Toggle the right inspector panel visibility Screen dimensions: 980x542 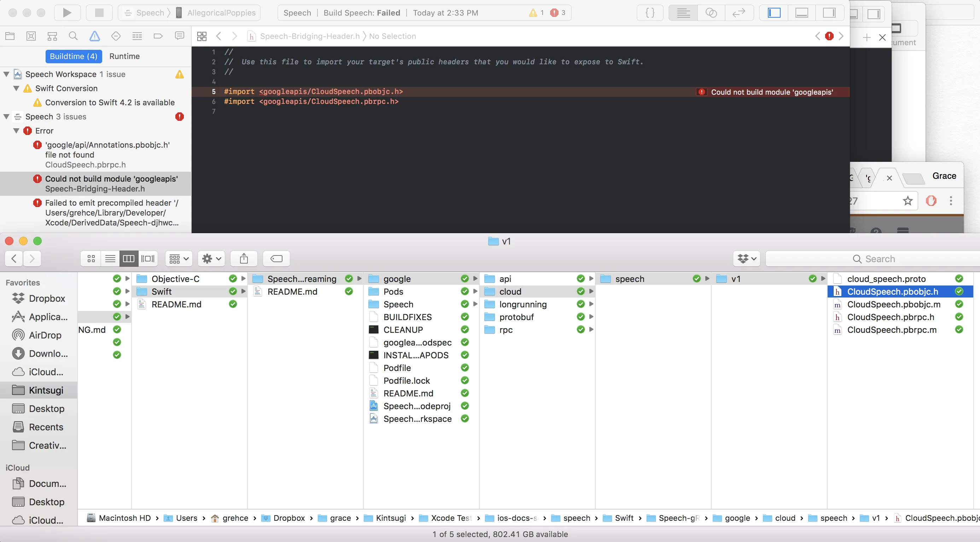(x=829, y=12)
